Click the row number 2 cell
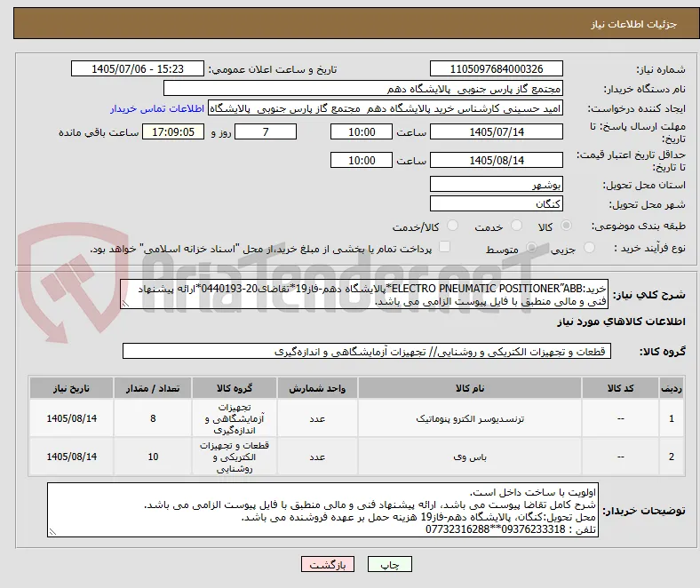The image size is (700, 588). tap(671, 457)
